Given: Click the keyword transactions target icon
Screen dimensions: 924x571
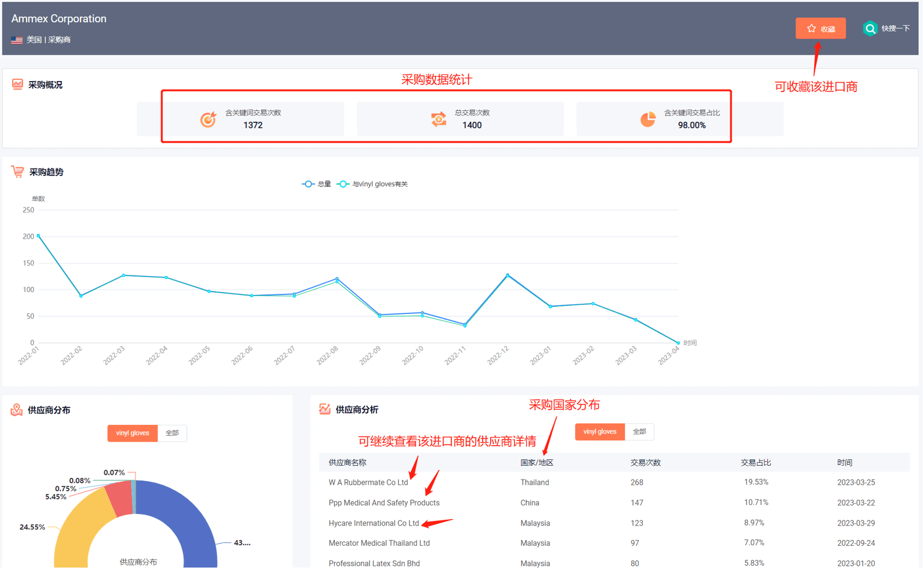Looking at the screenshot, I should pos(208,119).
